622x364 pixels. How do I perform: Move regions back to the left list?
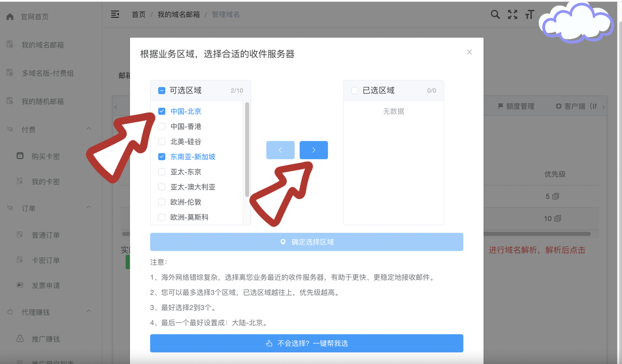[x=280, y=150]
